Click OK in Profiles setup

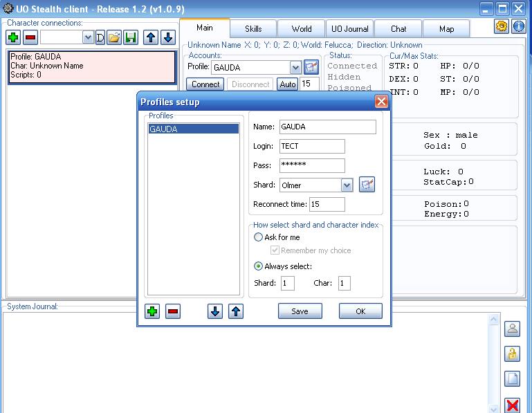point(360,311)
